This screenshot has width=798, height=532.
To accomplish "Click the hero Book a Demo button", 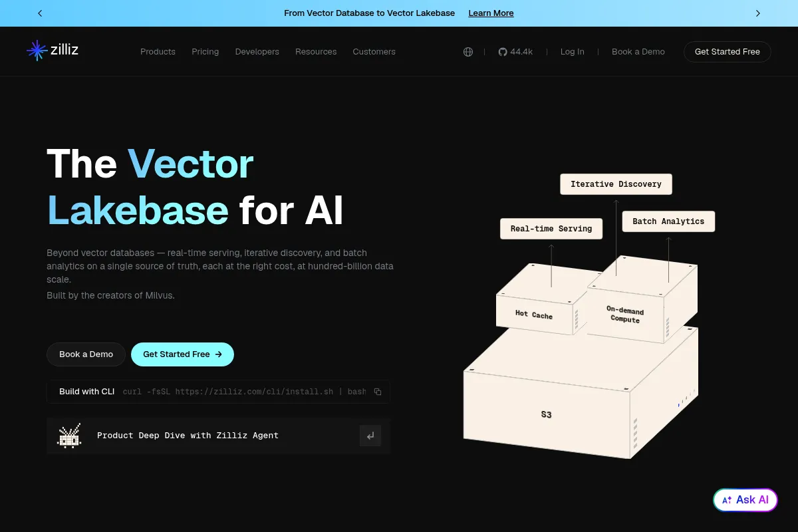I will point(86,354).
